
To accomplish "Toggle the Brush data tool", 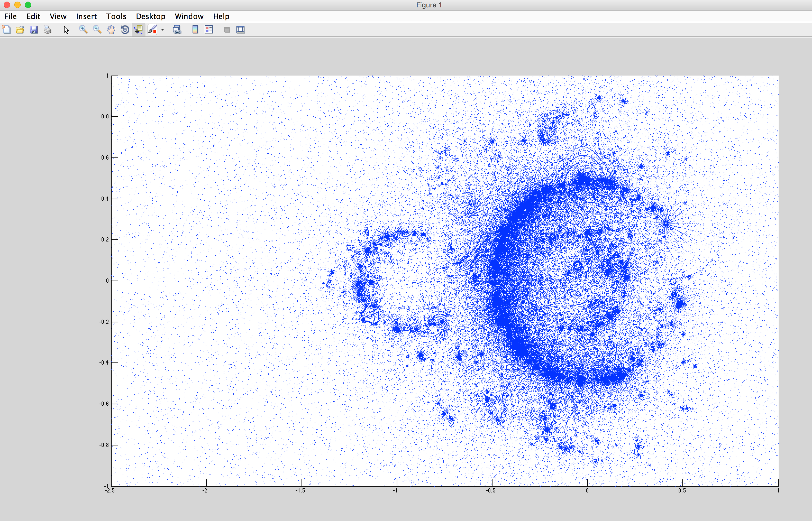I will (153, 30).
